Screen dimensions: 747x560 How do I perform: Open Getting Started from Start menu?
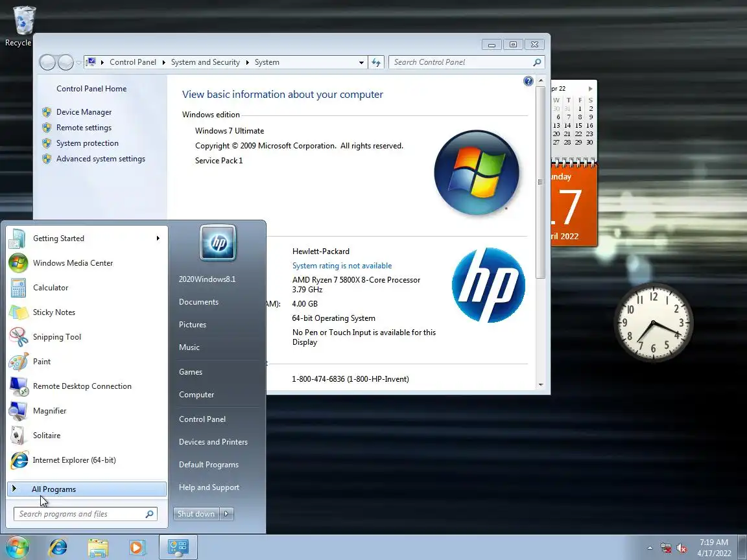pyautogui.click(x=87, y=239)
